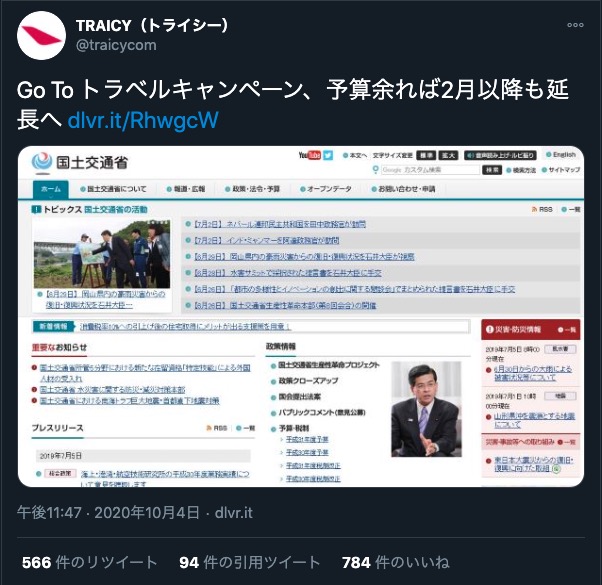Click the Google カスタム検索 search field
The width and height of the screenshot is (602, 585).
[430, 170]
